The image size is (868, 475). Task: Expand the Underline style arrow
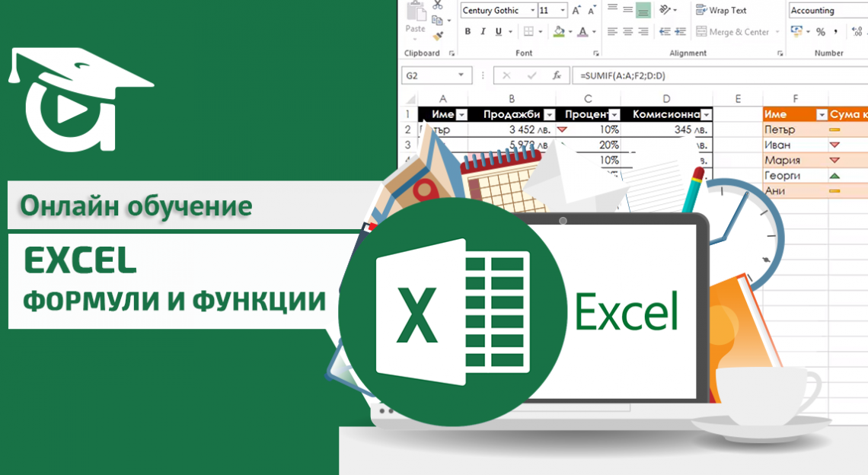click(x=510, y=31)
